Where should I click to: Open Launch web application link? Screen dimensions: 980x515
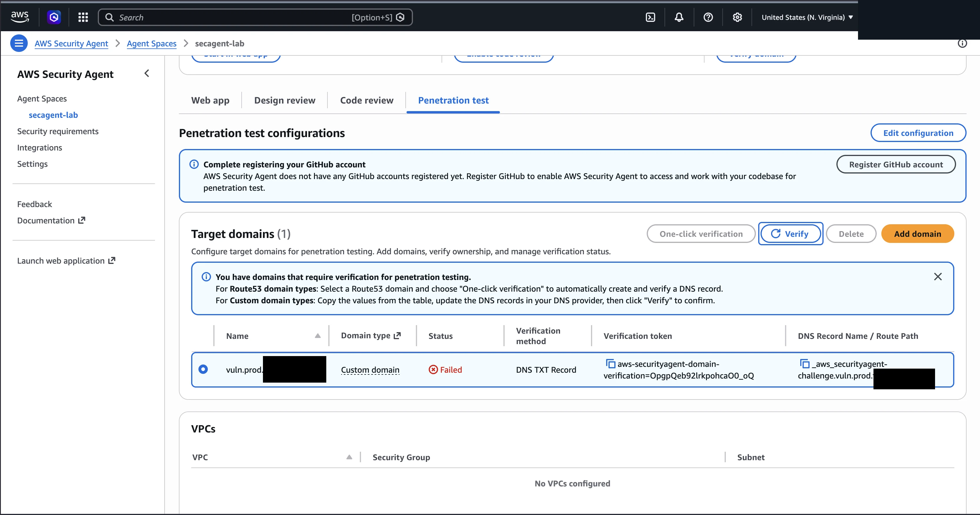click(66, 261)
